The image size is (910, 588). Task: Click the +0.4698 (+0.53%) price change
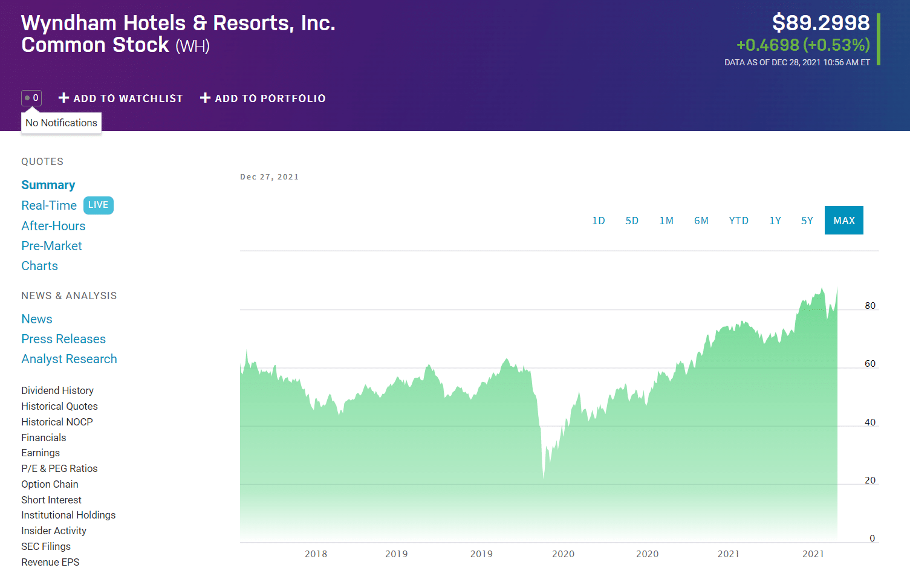point(803,45)
